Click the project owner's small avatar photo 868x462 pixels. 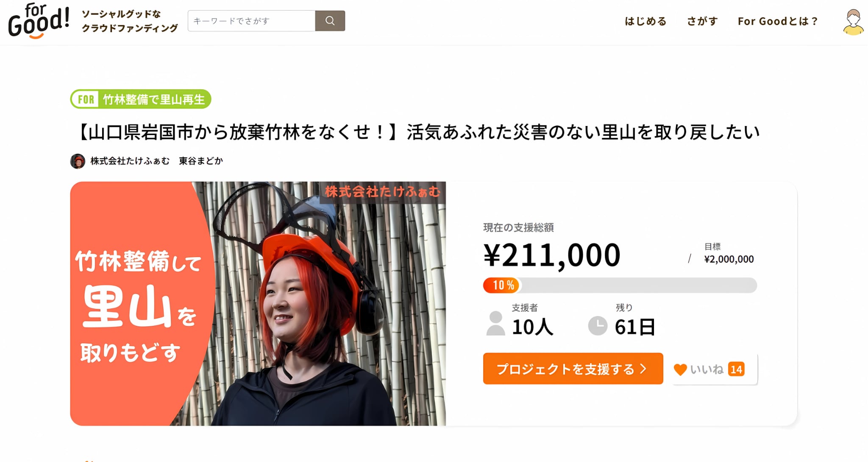click(78, 161)
